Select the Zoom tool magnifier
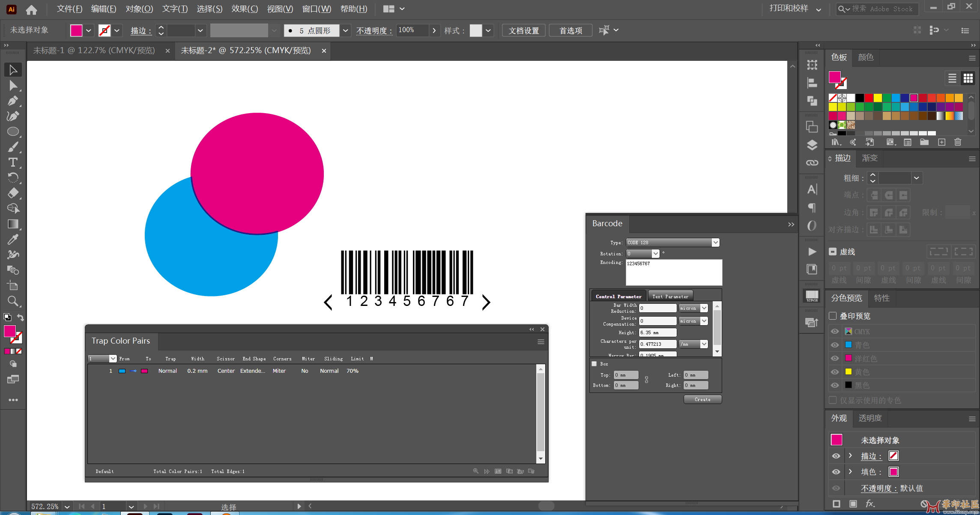 click(x=13, y=301)
